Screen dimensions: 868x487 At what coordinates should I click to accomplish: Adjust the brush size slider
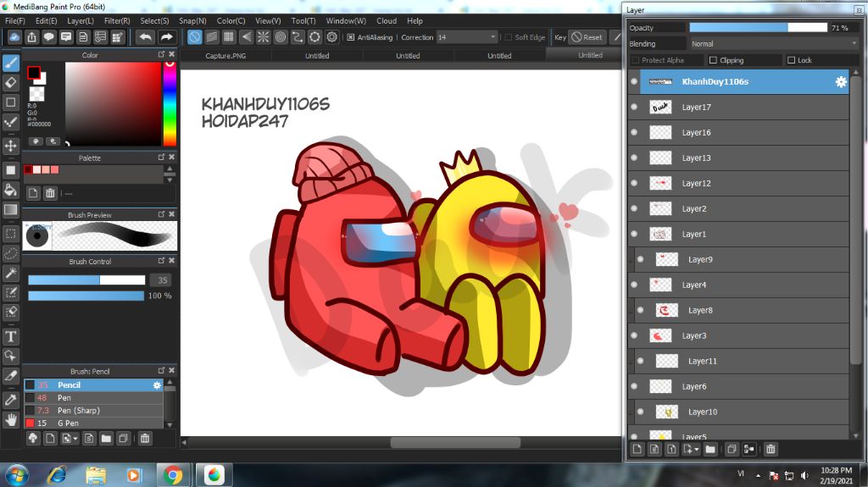pos(86,280)
